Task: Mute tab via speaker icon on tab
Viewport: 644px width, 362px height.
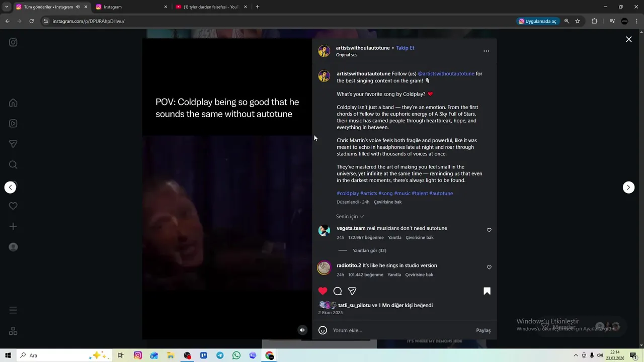Action: point(77,7)
